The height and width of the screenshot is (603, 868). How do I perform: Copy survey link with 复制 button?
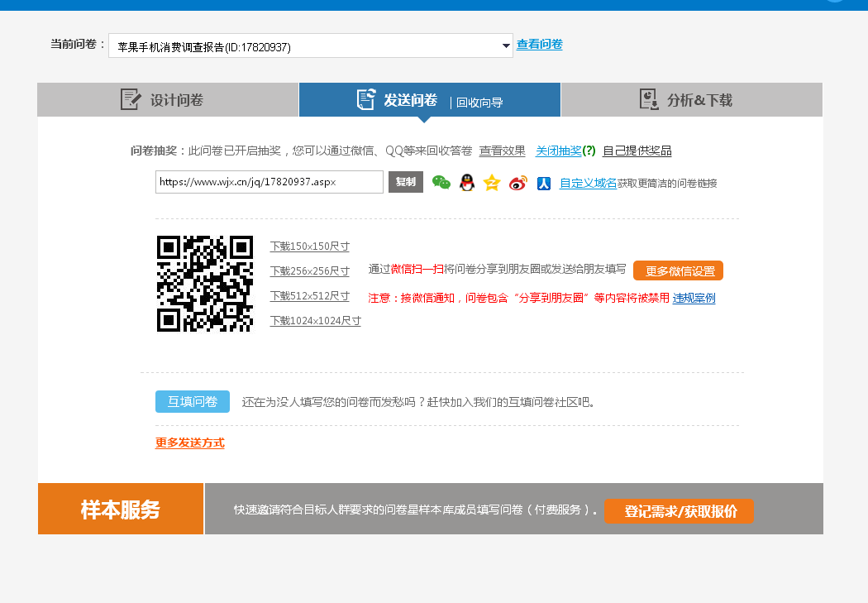pyautogui.click(x=406, y=182)
